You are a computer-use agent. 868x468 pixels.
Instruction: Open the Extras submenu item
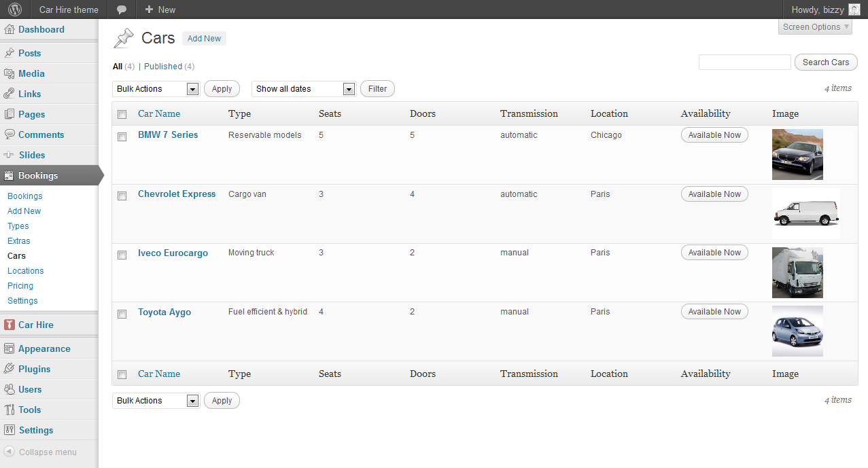(x=19, y=241)
